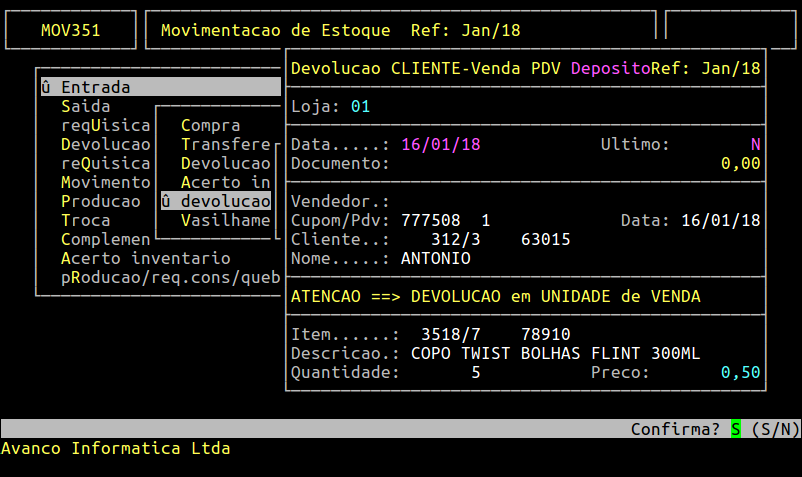The width and height of the screenshot is (802, 477).
Task: Choose Complemen menu entry
Action: coord(106,239)
